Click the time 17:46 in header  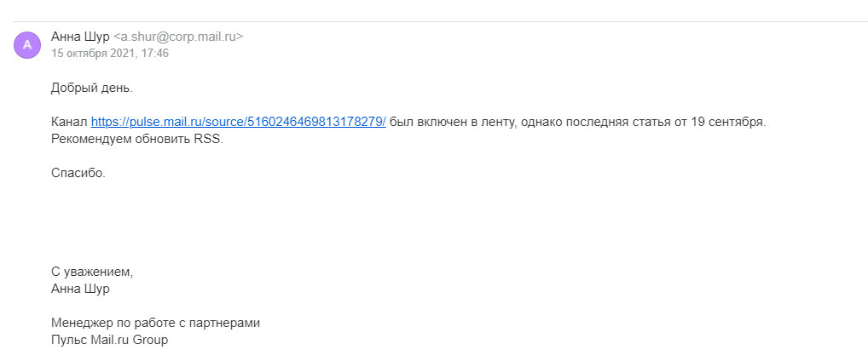tap(155, 53)
